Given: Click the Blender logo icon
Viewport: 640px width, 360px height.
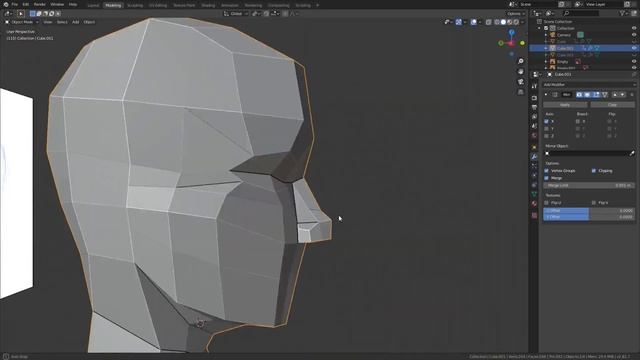Looking at the screenshot, I should 6,4.
